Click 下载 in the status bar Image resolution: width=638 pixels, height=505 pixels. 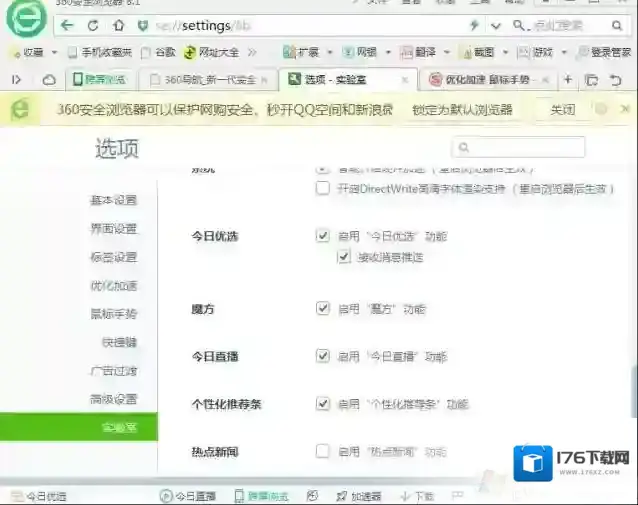[x=417, y=496]
